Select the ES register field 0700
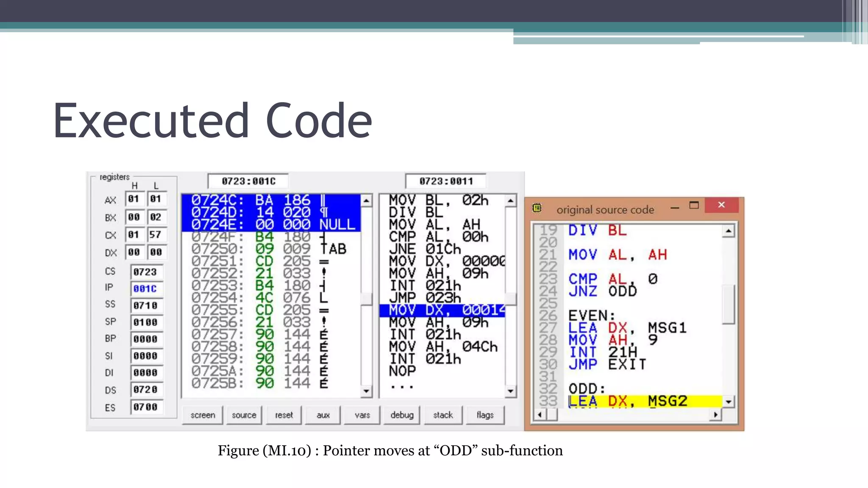This screenshot has height=488, width=868. click(x=147, y=407)
